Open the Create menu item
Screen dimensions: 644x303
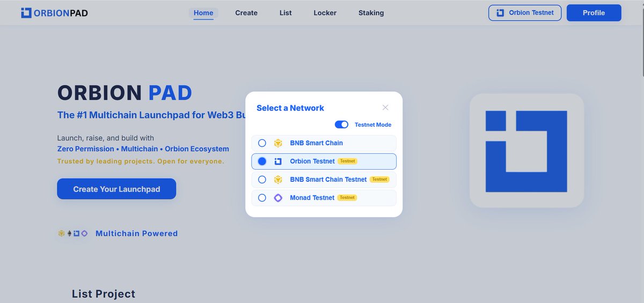[246, 13]
